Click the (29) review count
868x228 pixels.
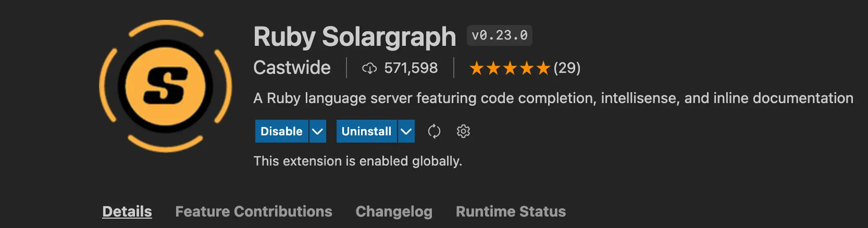pyautogui.click(x=567, y=68)
